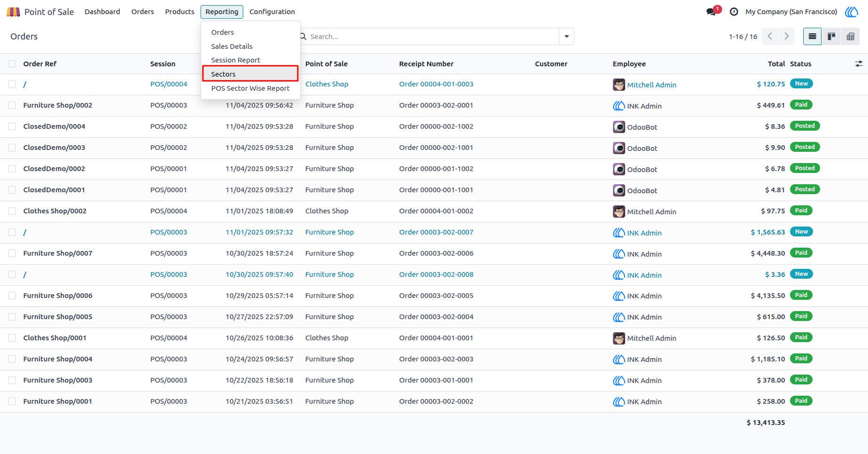
Task: Expand the search options dropdown arrow
Action: tap(566, 37)
